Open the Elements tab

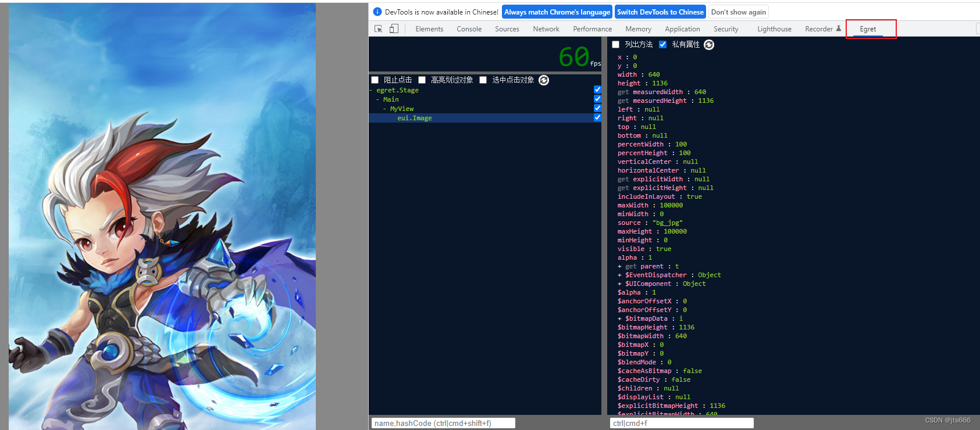[x=429, y=29]
